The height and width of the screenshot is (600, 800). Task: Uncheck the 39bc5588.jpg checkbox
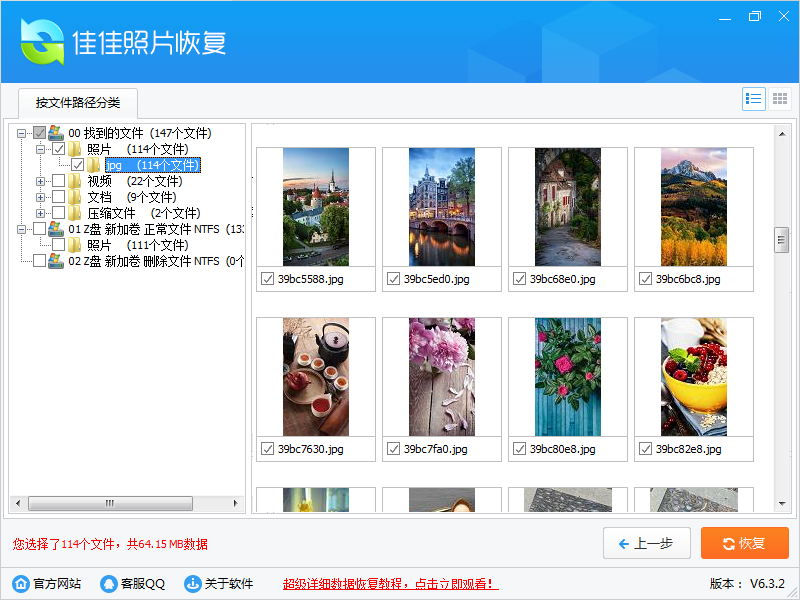coord(267,279)
